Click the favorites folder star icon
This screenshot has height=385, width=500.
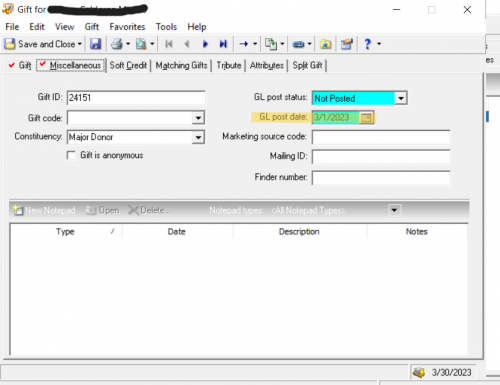click(x=325, y=44)
